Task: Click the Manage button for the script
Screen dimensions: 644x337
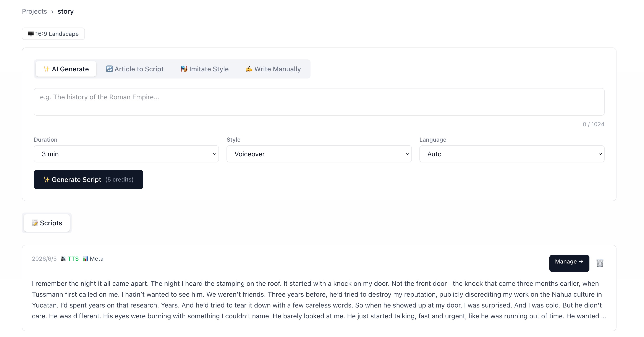Action: pos(569,263)
